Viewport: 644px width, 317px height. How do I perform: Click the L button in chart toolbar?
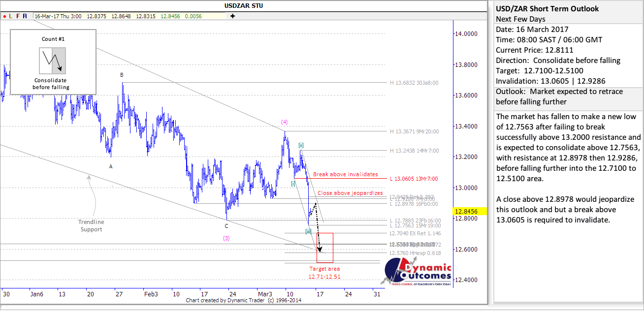[11, 16]
